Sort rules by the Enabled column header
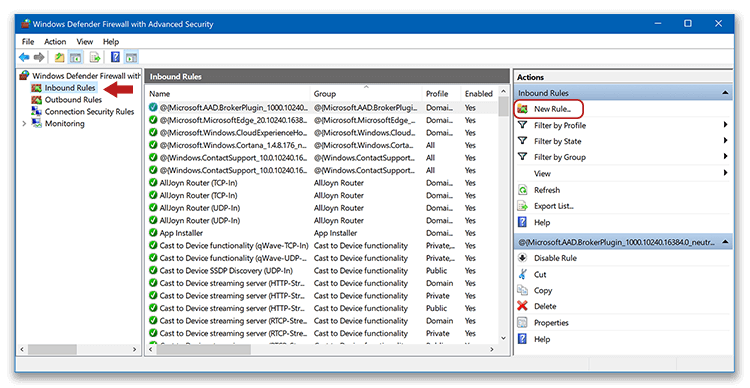This screenshot has width=750, height=388. 479,94
